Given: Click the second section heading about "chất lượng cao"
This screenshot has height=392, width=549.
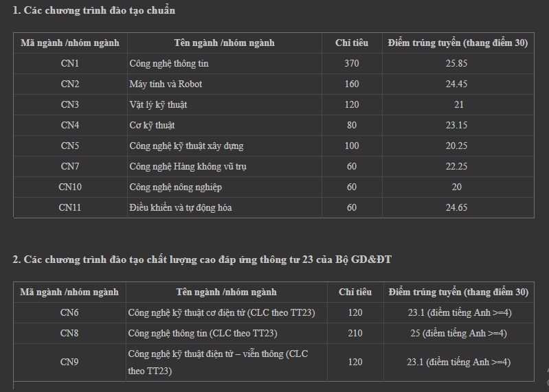Looking at the screenshot, I should (202, 260).
